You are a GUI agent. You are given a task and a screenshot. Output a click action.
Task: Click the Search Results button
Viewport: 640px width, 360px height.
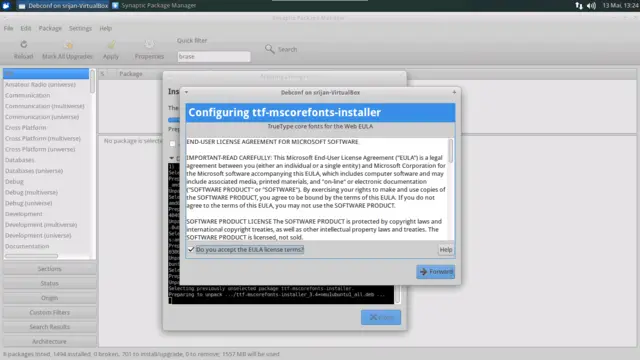[50, 327]
